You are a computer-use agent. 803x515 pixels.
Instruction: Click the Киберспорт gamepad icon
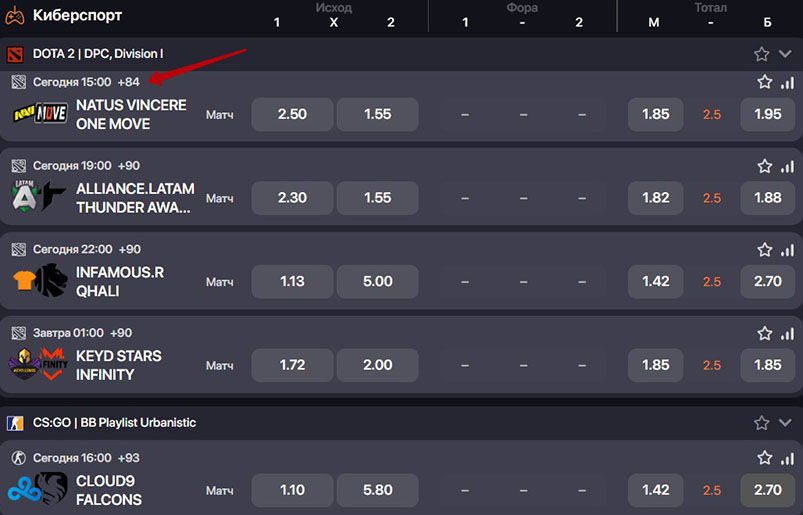point(16,15)
